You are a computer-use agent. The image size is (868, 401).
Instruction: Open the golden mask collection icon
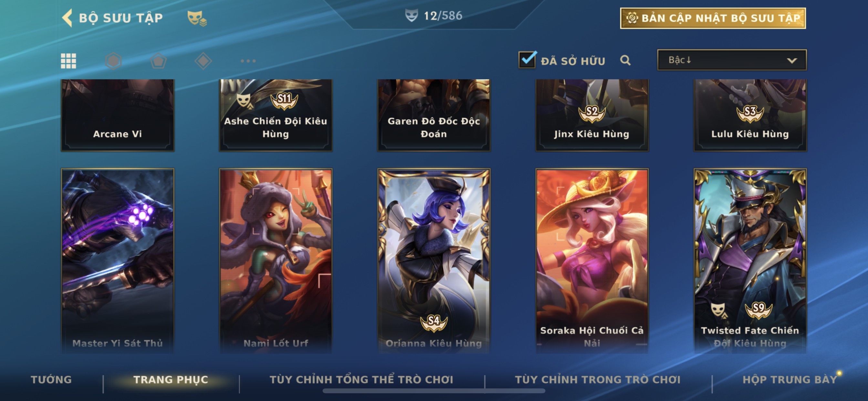click(197, 18)
